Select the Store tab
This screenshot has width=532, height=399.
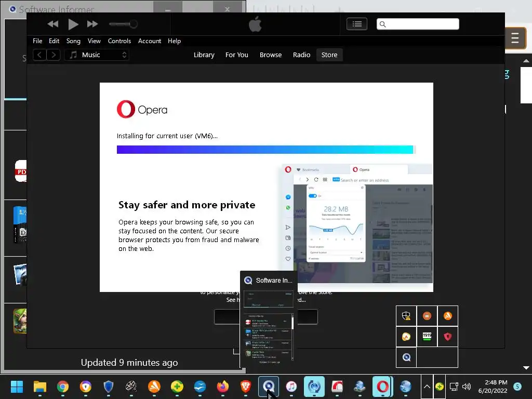point(329,55)
